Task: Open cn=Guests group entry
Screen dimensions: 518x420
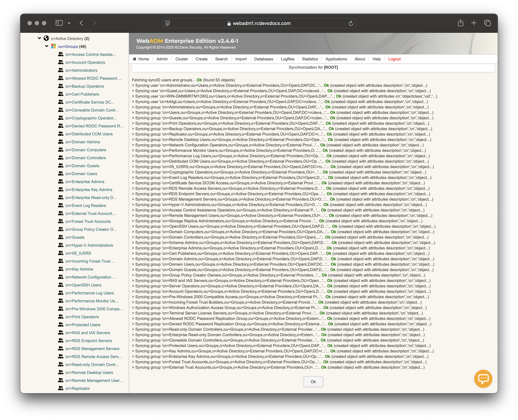Action: point(75,237)
